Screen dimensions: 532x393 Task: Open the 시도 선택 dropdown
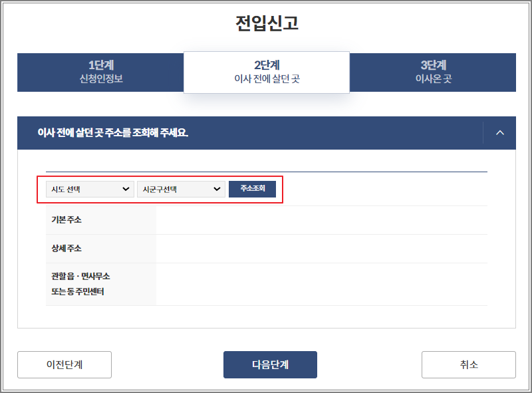(x=89, y=189)
